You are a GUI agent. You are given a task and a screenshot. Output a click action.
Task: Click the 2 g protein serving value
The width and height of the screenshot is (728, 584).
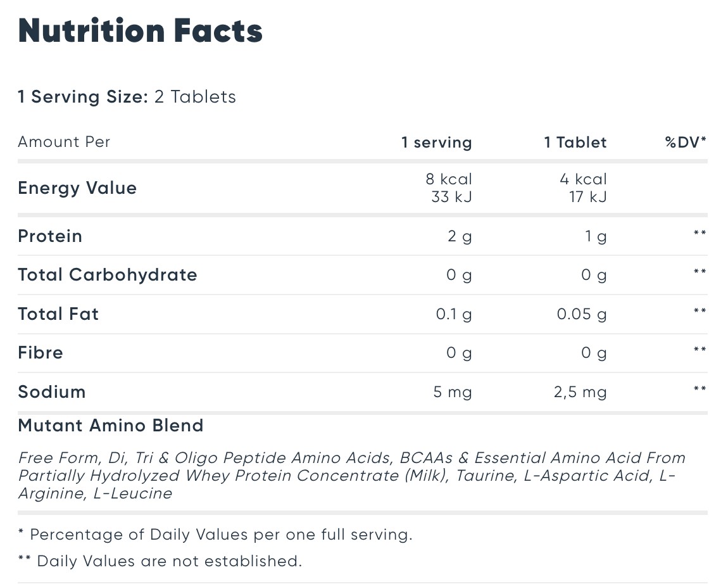point(460,236)
